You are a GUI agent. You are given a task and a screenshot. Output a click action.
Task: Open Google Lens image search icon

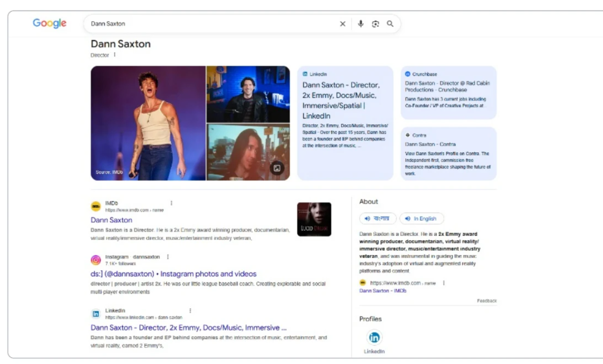coord(375,24)
